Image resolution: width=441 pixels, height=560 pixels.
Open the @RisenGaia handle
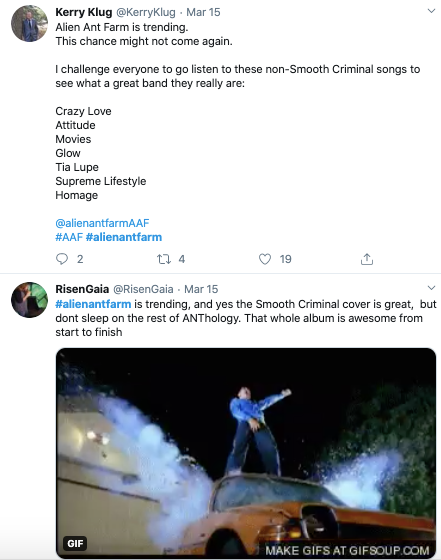[143, 289]
